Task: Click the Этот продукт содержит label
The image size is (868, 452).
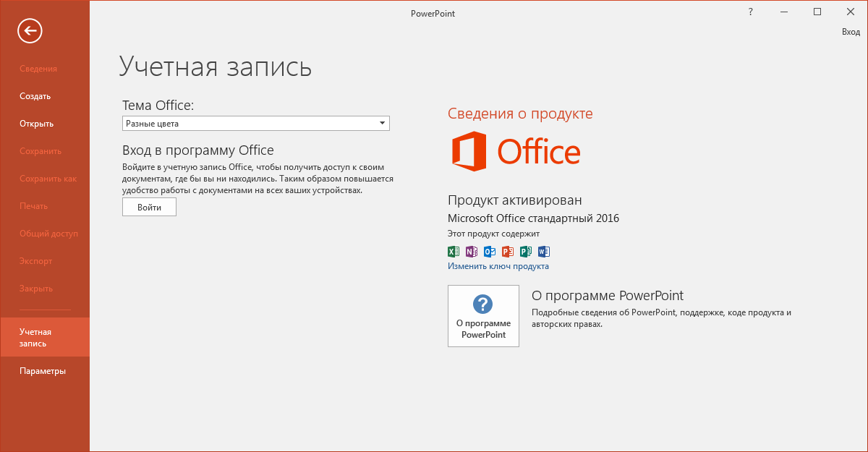Action: coord(493,234)
